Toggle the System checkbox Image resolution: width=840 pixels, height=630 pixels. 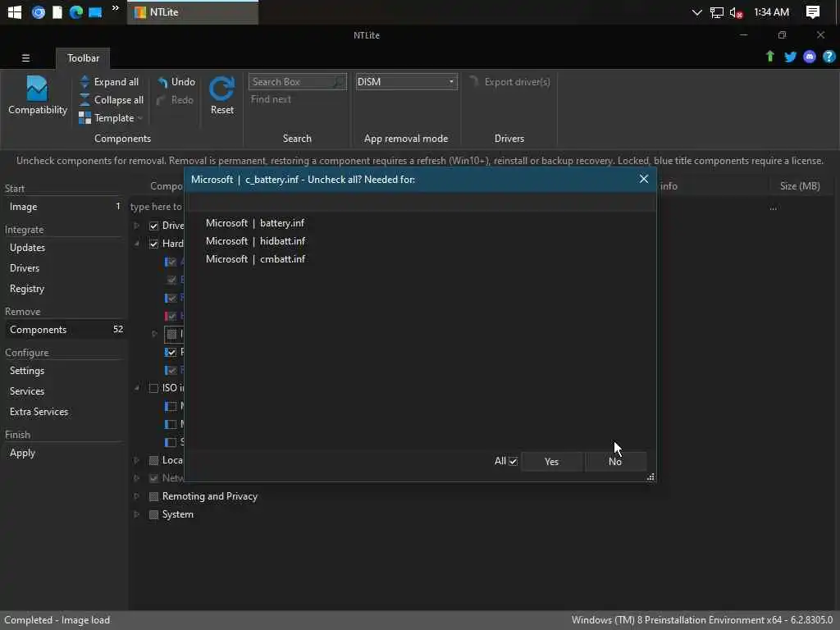click(153, 515)
